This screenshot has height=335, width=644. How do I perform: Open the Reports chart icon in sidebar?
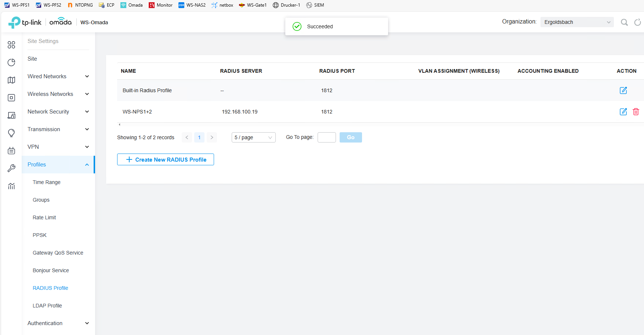(x=11, y=186)
